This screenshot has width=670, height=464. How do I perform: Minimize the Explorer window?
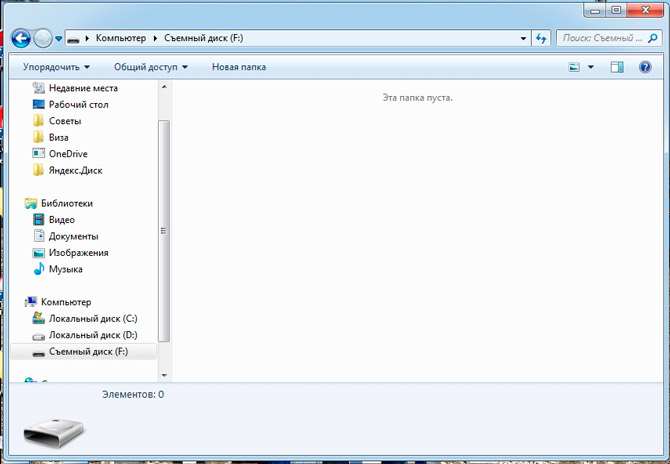click(x=594, y=10)
